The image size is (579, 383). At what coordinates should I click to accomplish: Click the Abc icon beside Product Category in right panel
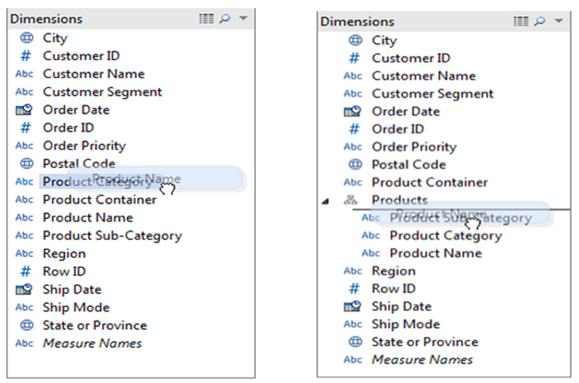point(371,235)
